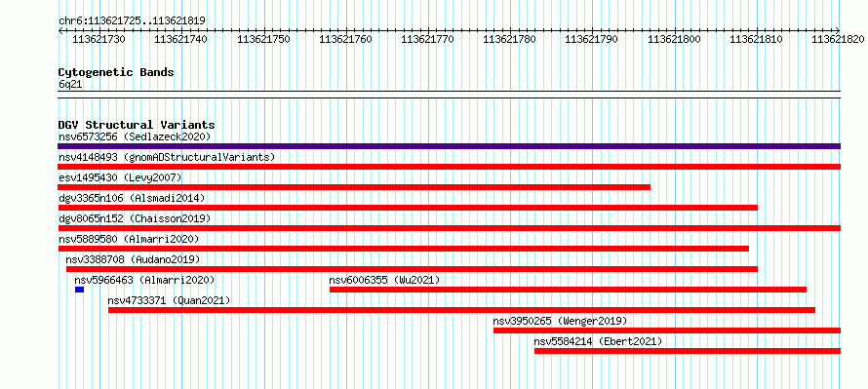Open the nsv3388708 Audano2019 variant bar
The height and width of the screenshot is (389, 868).
[x=412, y=269]
